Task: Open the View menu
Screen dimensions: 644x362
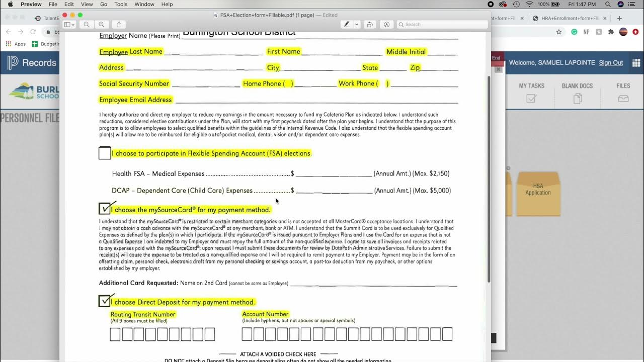Action: click(87, 4)
